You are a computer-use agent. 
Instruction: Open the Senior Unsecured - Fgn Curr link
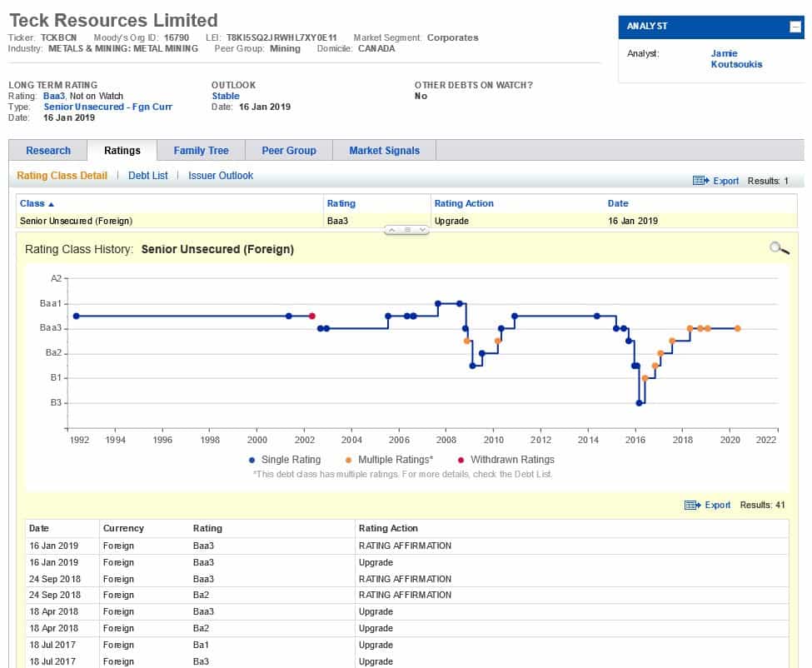(107, 107)
